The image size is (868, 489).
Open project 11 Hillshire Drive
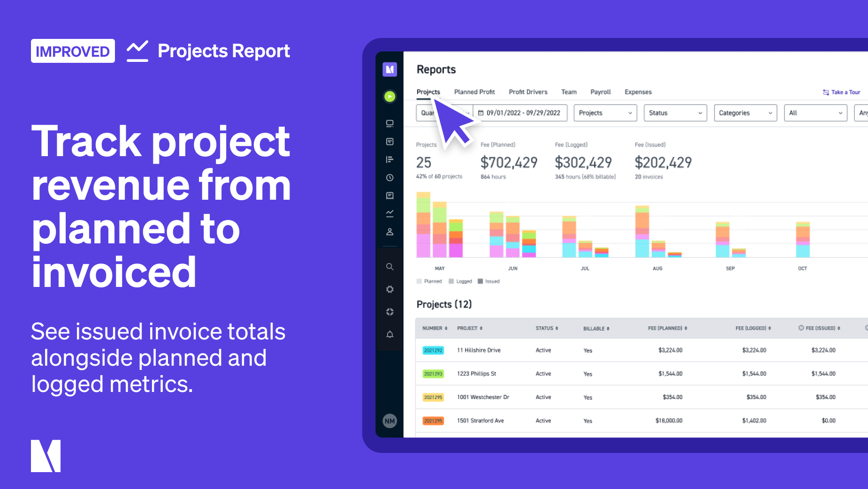479,350
